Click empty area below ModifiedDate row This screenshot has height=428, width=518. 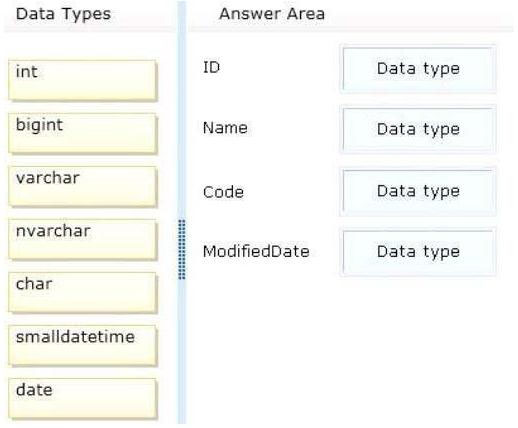pos(350,350)
